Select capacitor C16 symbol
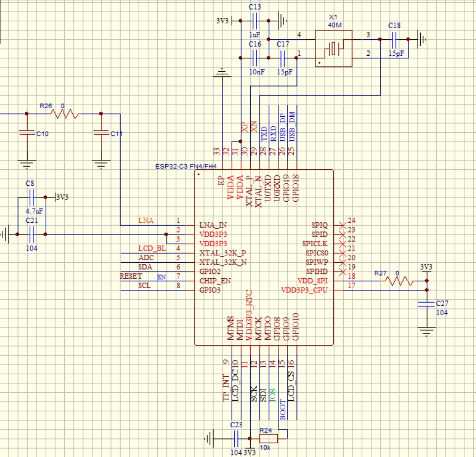476x457 pixels. coord(254,58)
